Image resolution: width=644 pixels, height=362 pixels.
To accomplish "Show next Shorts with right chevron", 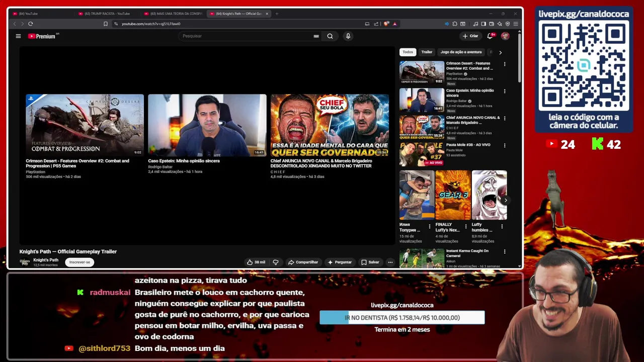I will pos(506,200).
